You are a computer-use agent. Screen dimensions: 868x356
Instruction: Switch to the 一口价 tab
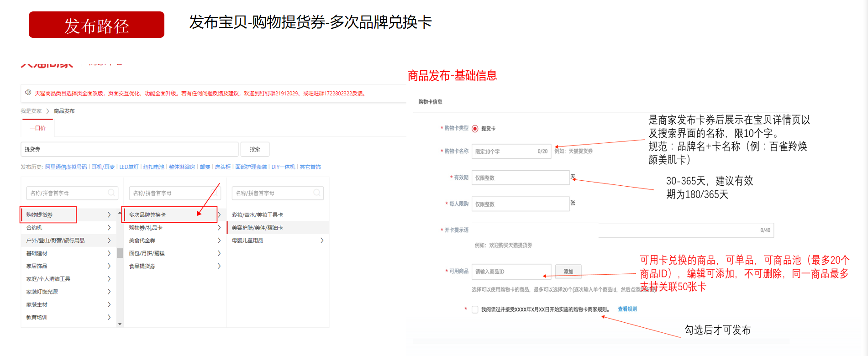37,128
